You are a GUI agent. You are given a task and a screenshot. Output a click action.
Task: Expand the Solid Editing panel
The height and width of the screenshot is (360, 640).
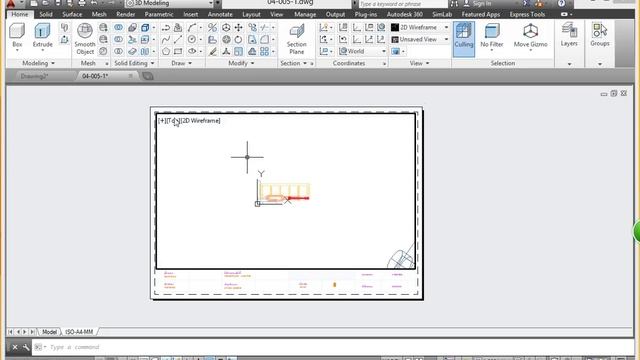[134, 63]
